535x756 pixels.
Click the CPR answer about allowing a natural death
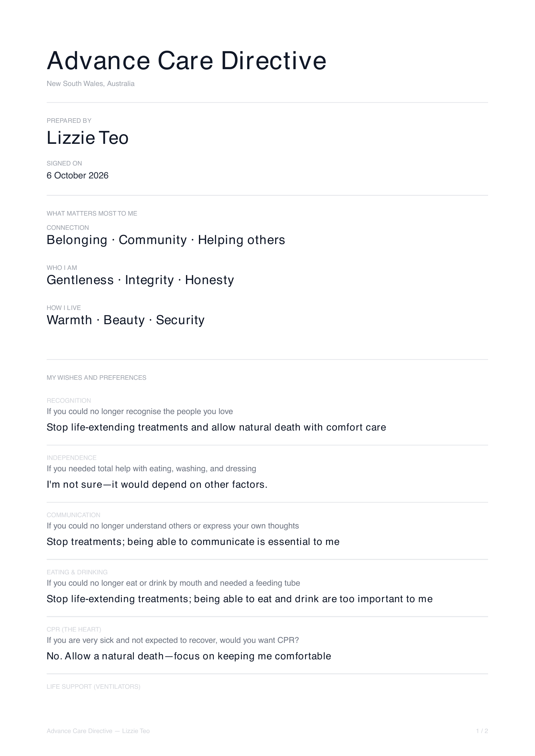click(x=189, y=656)
